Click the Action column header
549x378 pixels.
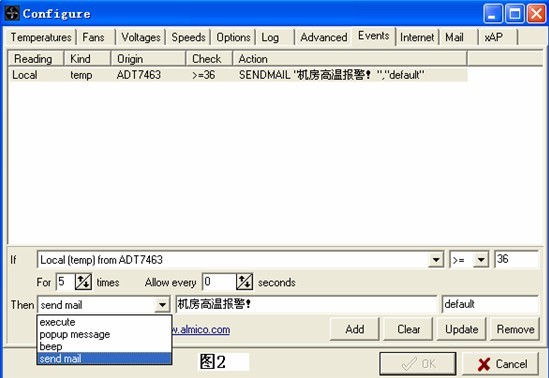click(x=349, y=58)
